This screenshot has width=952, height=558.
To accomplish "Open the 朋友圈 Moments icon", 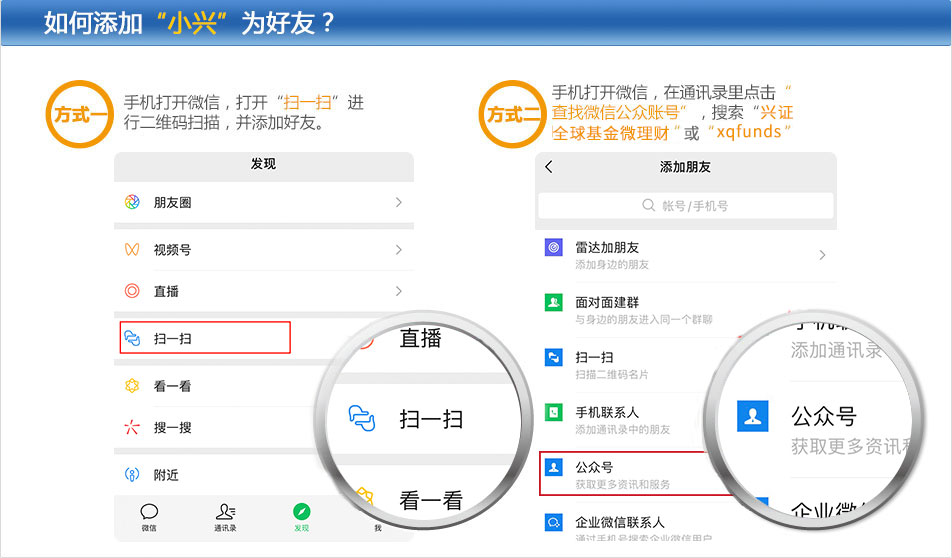I will pyautogui.click(x=132, y=202).
